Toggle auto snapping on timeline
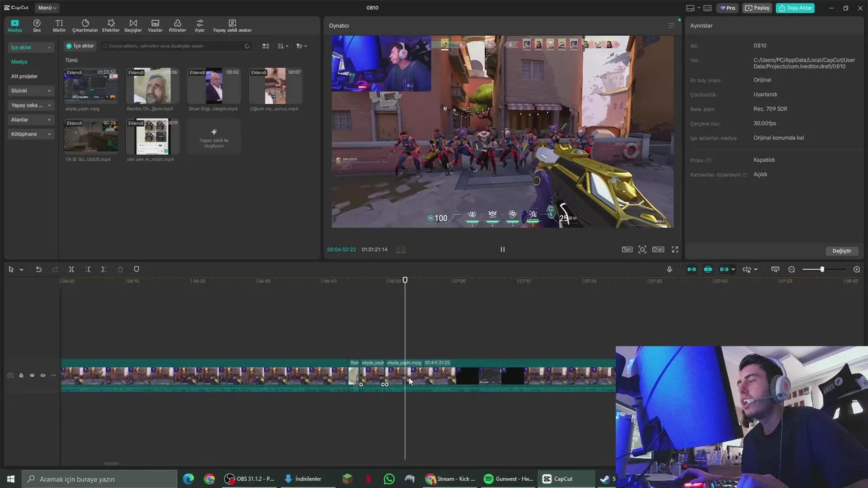 pyautogui.click(x=708, y=270)
